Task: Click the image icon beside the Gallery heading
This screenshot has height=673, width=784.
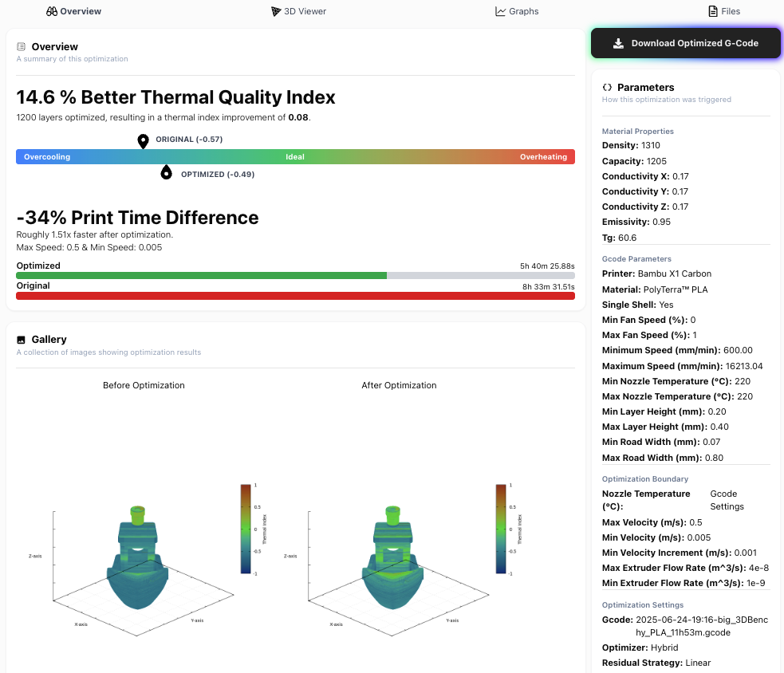Action: [x=22, y=339]
